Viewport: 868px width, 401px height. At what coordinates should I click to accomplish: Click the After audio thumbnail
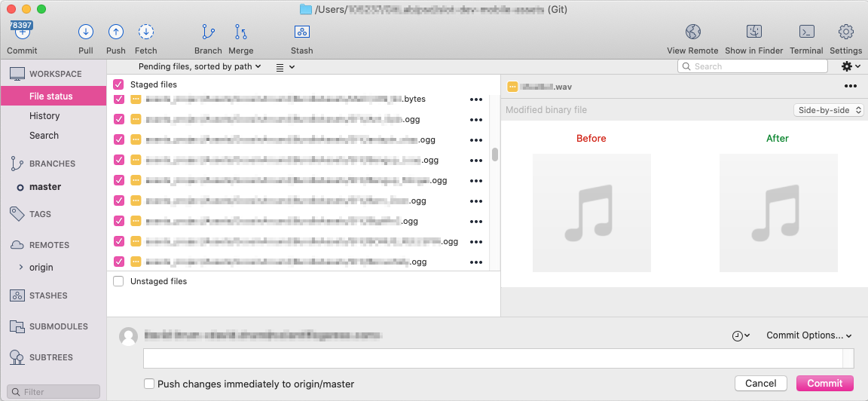click(778, 213)
